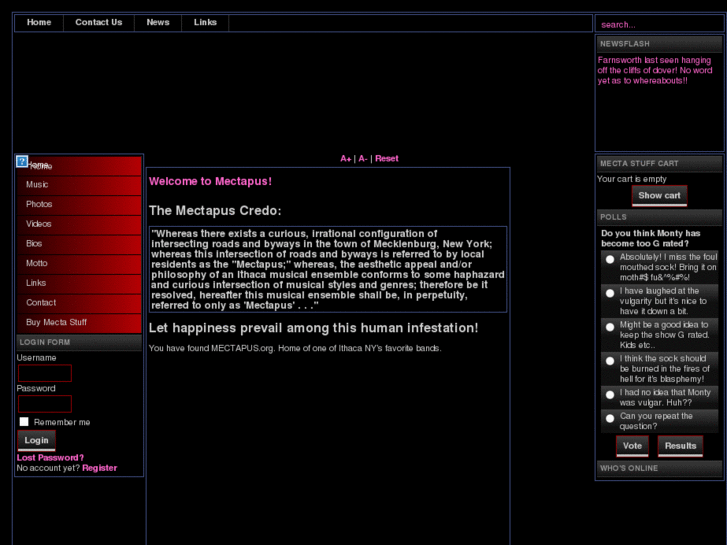Open Contact from the sidebar menu

coord(79,303)
